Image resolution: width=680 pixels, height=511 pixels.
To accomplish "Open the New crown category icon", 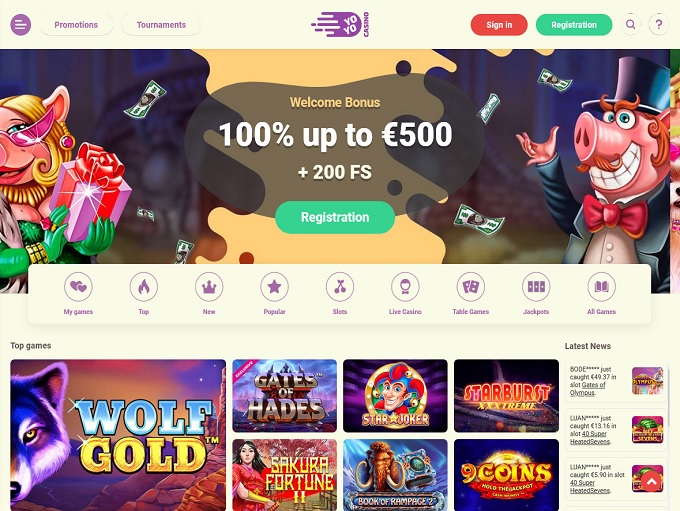I will [x=209, y=286].
